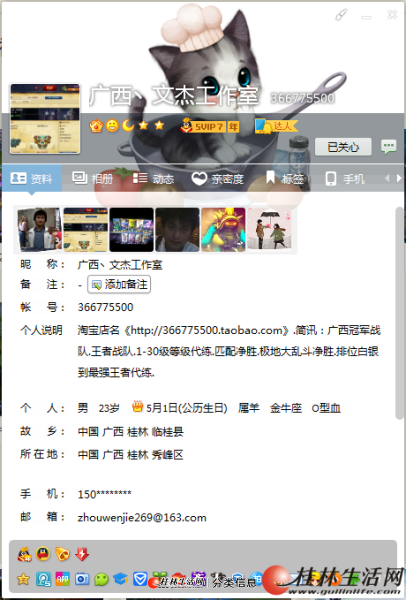Open the 亲密度 tab

tap(217, 179)
